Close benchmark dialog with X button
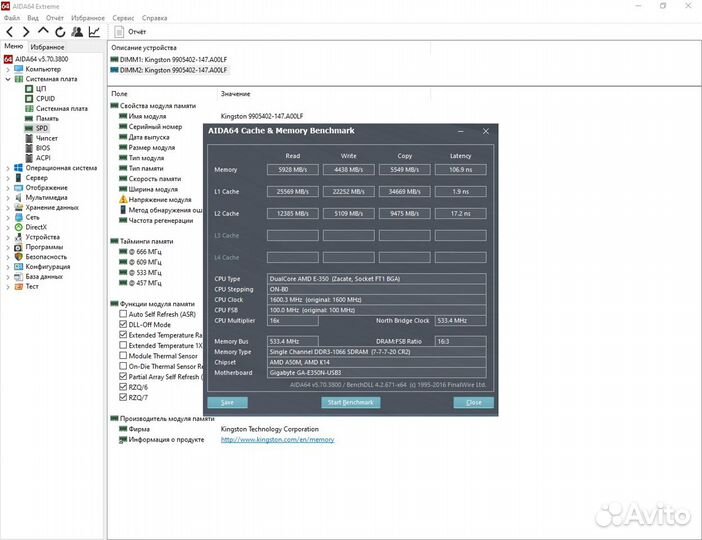The image size is (702, 540). pos(486,131)
